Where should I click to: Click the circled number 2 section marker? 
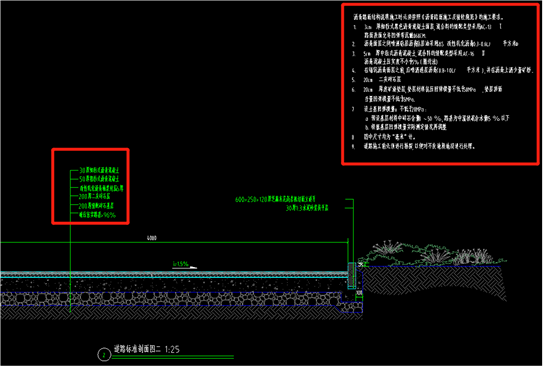[x=104, y=355]
